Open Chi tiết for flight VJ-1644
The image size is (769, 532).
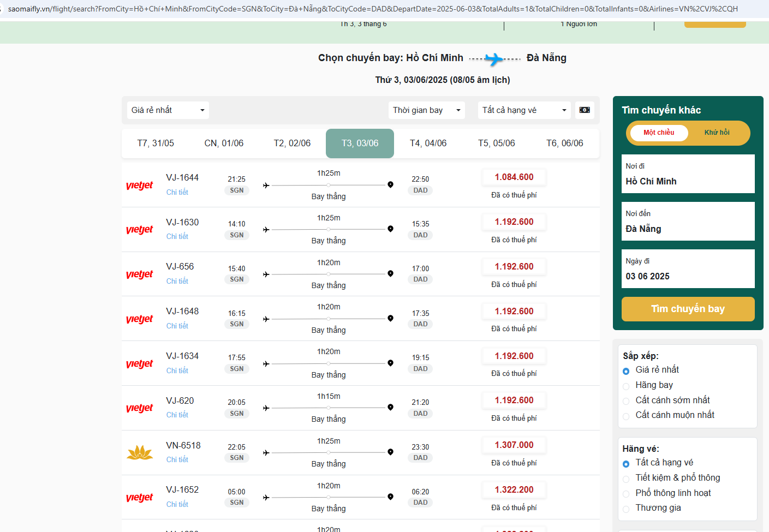click(177, 192)
